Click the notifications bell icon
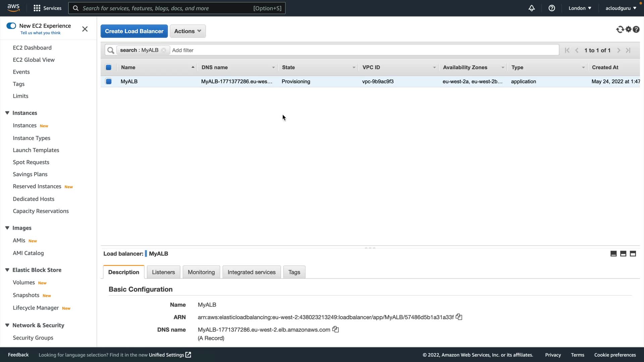Image resolution: width=644 pixels, height=362 pixels. pyautogui.click(x=532, y=8)
